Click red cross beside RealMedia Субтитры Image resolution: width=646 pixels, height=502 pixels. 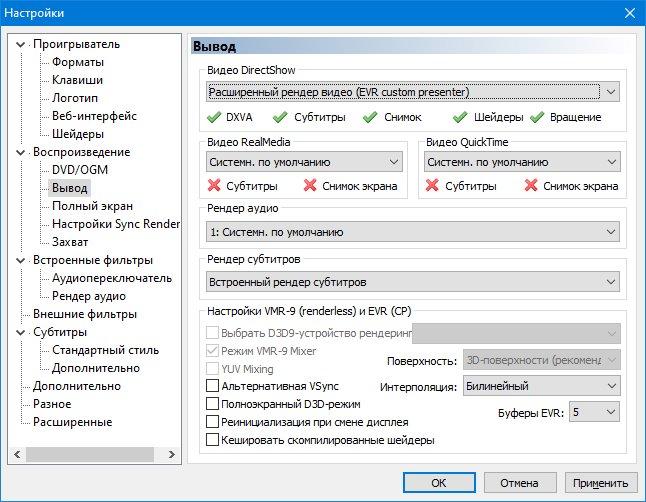click(x=214, y=185)
